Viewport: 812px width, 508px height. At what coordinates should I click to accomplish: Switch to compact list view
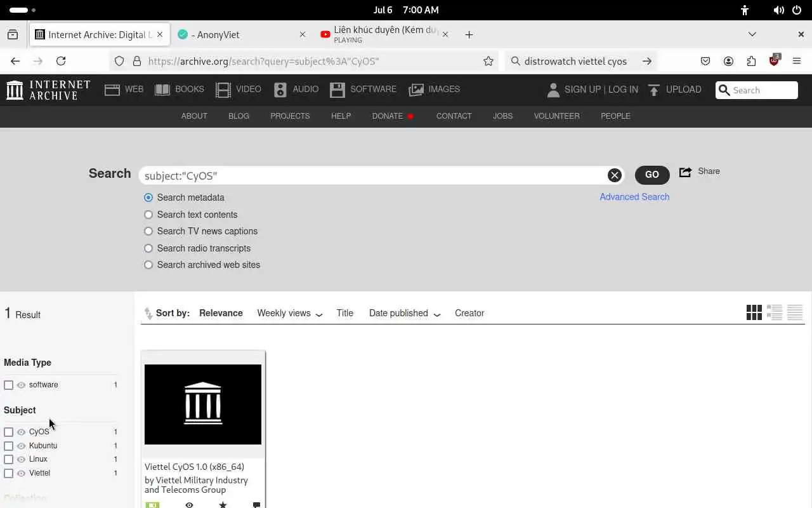pos(795,312)
